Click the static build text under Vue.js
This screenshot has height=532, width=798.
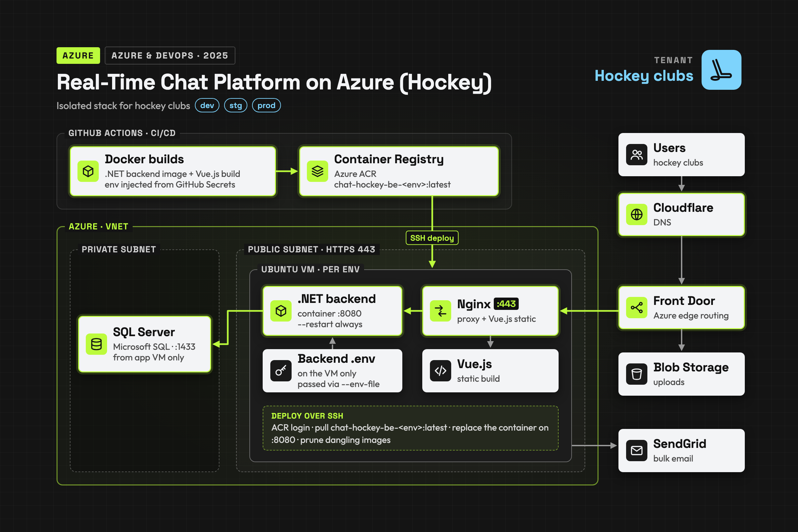(x=478, y=379)
